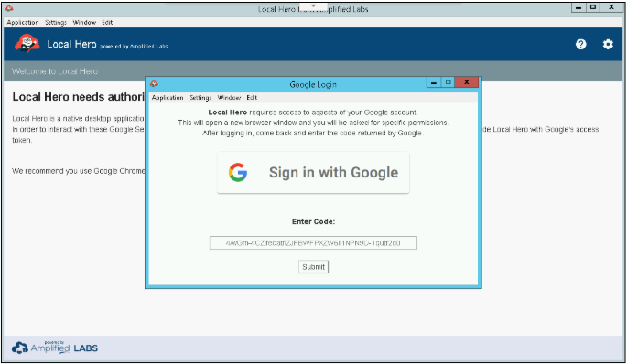Minimize the main Local Hero window

pos(578,7)
